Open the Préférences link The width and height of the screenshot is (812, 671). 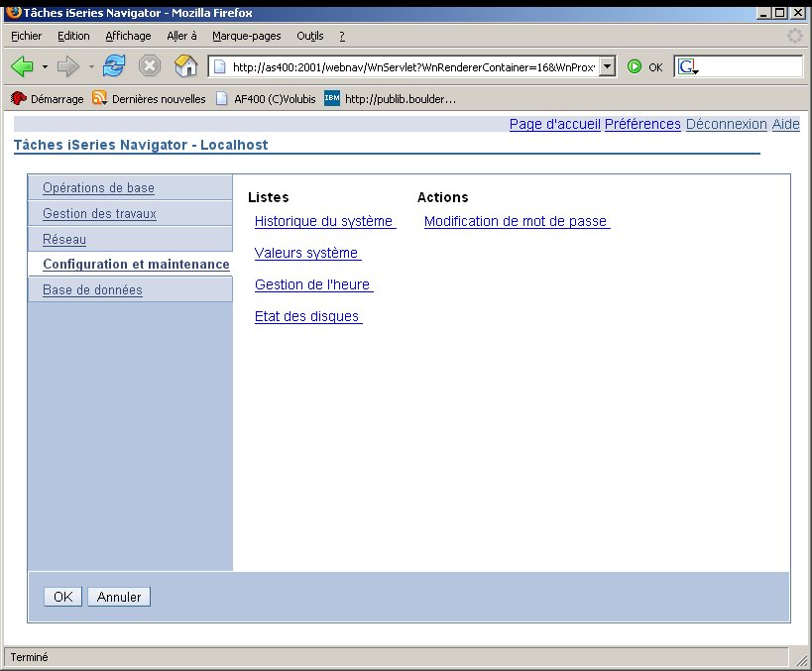coord(642,124)
